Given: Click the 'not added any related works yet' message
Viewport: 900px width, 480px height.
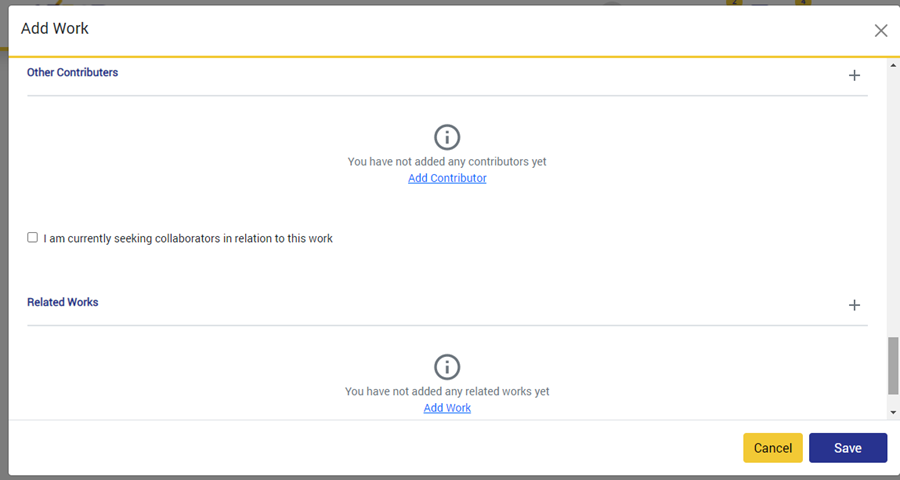Looking at the screenshot, I should tap(447, 391).
